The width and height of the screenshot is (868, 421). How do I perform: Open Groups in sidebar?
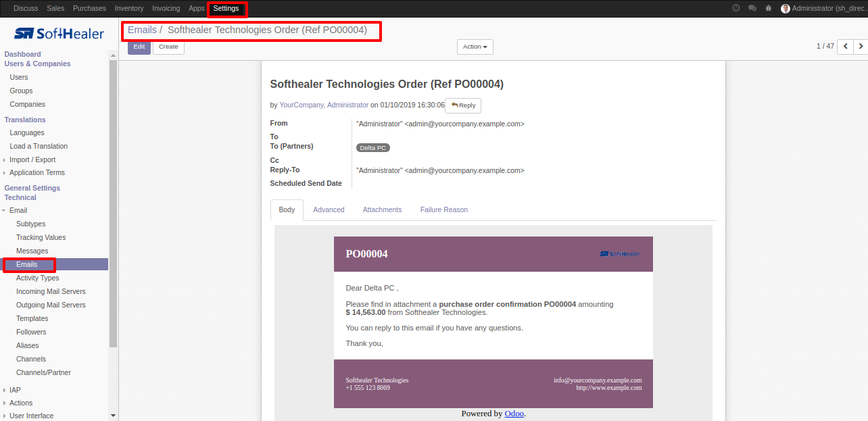pyautogui.click(x=21, y=91)
